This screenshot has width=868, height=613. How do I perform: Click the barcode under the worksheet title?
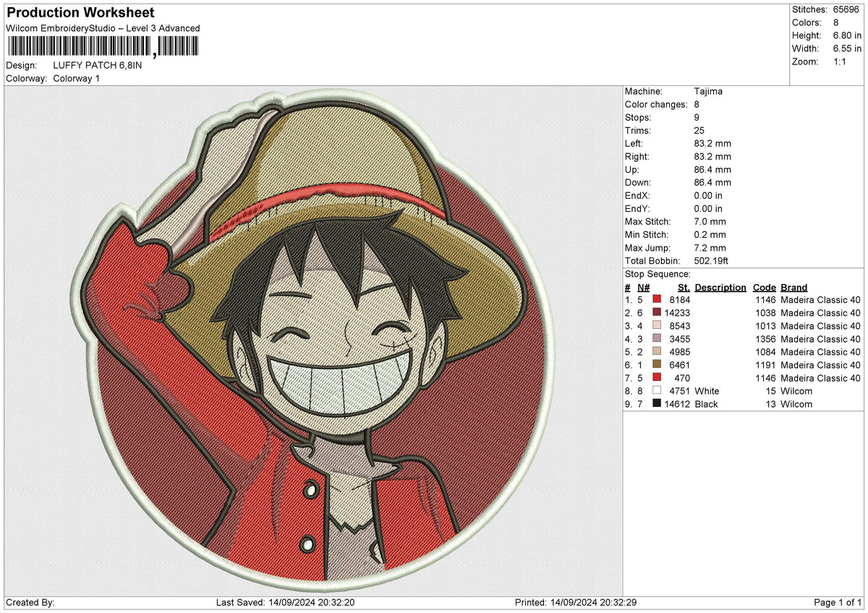(103, 47)
